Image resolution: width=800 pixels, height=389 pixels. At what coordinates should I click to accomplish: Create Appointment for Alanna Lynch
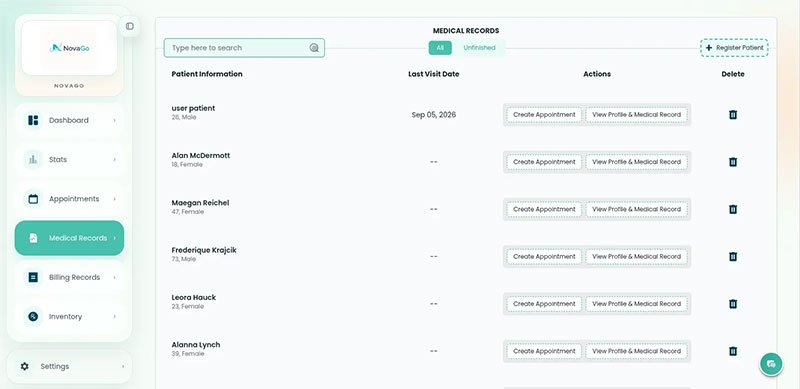click(544, 351)
